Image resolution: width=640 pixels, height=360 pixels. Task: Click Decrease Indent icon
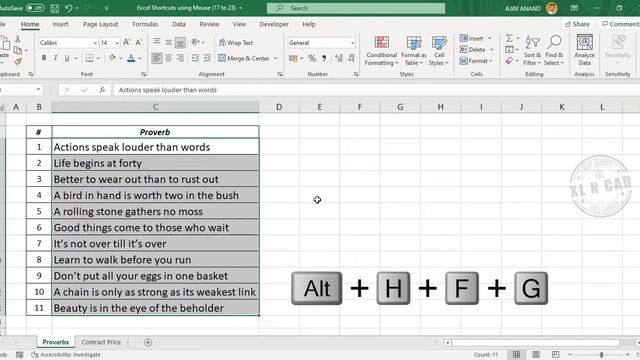click(x=196, y=58)
